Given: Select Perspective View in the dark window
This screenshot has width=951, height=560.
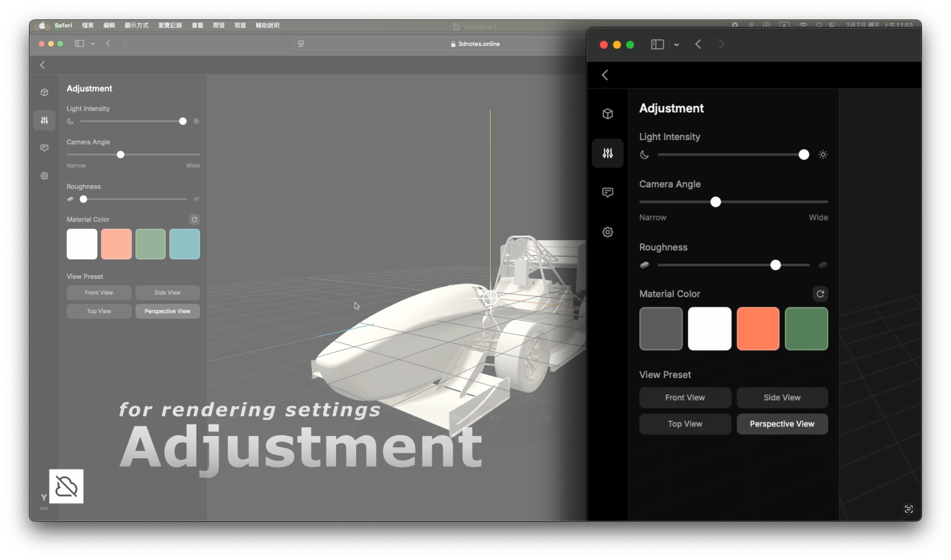Looking at the screenshot, I should tap(782, 424).
